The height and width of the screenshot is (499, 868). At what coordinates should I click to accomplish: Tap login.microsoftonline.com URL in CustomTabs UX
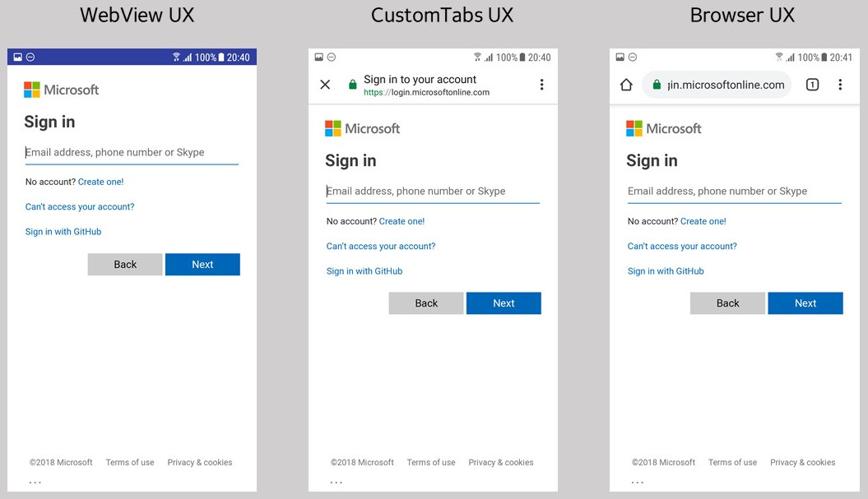tap(427, 92)
